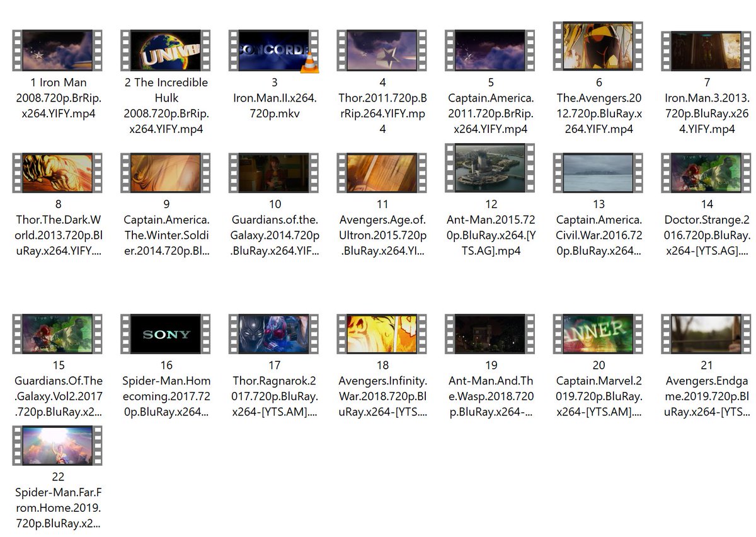Select Captain Marvel 2019 thumbnail
The image size is (756, 537).
click(598, 334)
